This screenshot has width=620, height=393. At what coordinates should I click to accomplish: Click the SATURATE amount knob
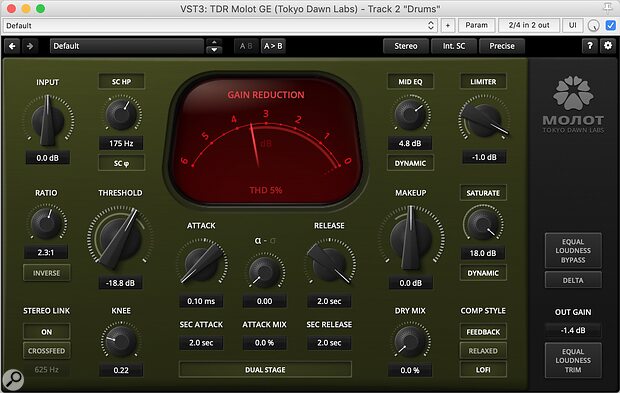(483, 224)
